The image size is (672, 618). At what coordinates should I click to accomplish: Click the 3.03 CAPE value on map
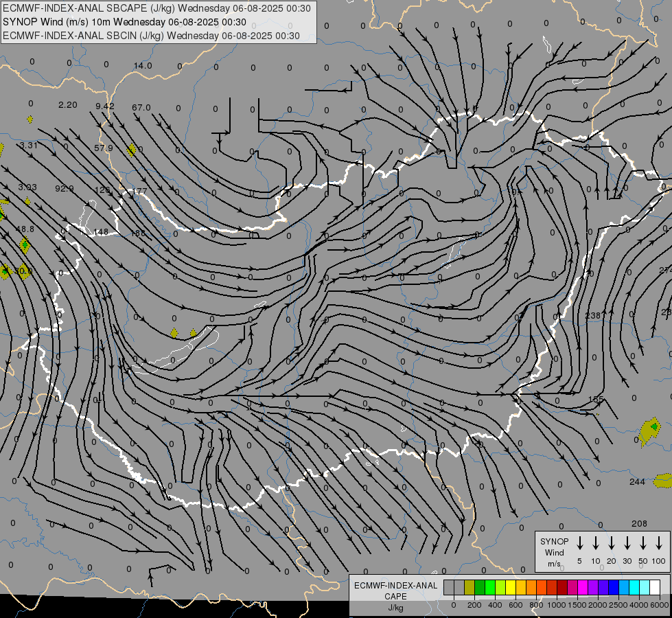point(27,187)
